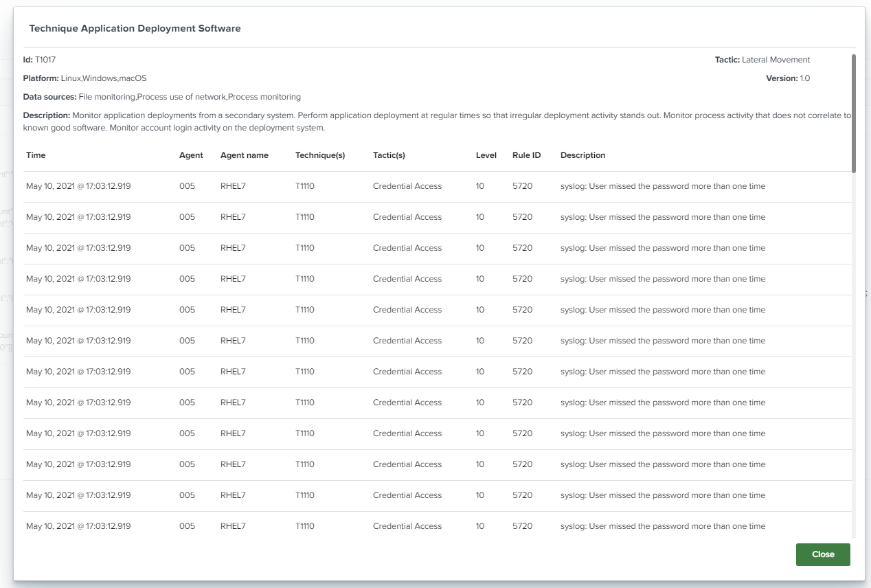Click the syslog description of the first alert
This screenshot has width=871, height=588.
(661, 185)
